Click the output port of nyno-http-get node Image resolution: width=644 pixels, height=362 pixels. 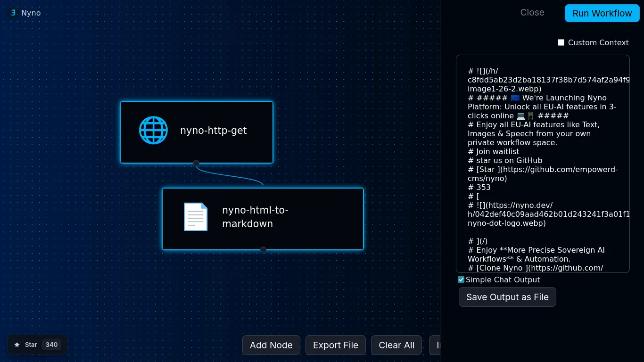196,163
